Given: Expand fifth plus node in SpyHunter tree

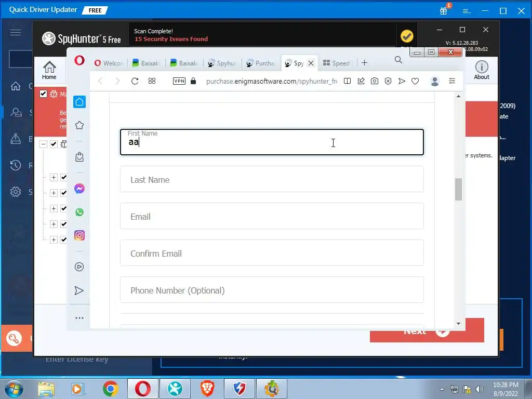Looking at the screenshot, I should (x=54, y=240).
